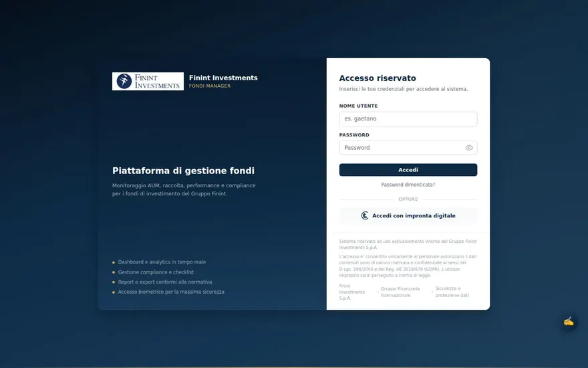The width and height of the screenshot is (588, 368).
Task: Click Gestione compliance e checklist item
Action: [156, 272]
